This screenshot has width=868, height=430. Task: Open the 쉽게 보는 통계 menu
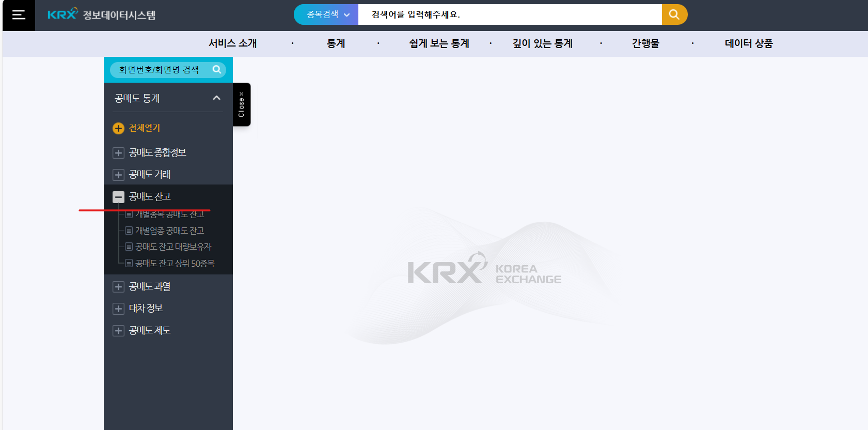tap(439, 43)
